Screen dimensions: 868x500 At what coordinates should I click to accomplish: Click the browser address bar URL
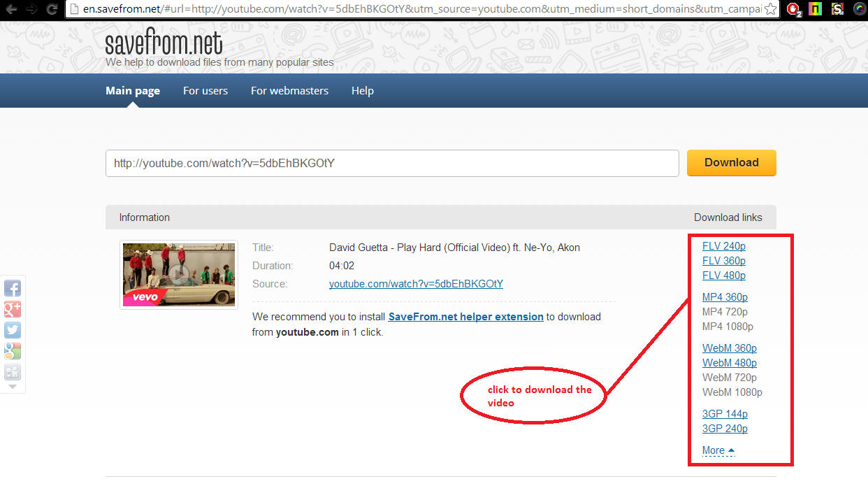421,10
